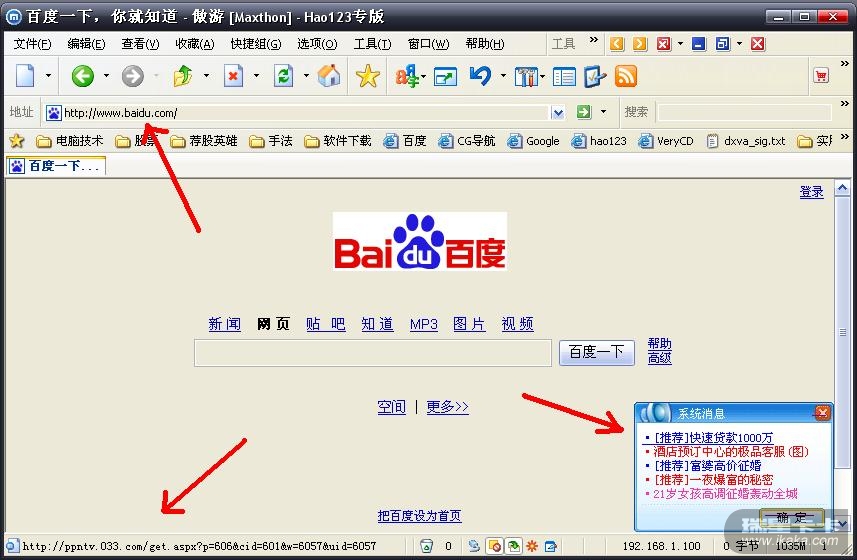
Task: Go to next tab with orange right arrow
Action: [x=640, y=44]
